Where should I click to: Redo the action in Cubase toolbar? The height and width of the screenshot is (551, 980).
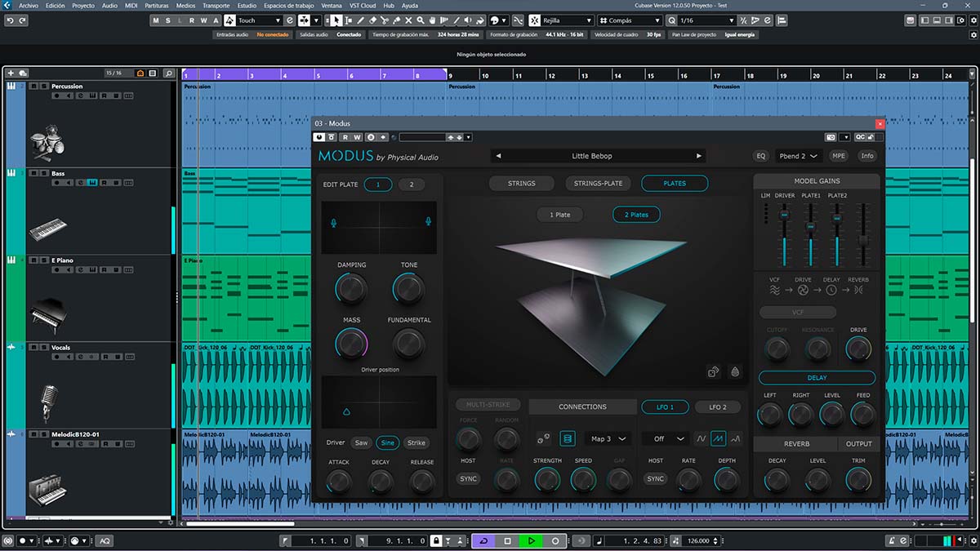[x=23, y=20]
